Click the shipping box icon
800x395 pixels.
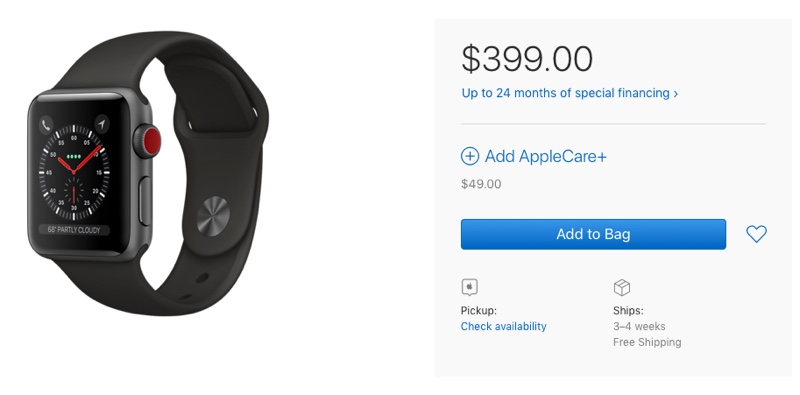click(621, 287)
